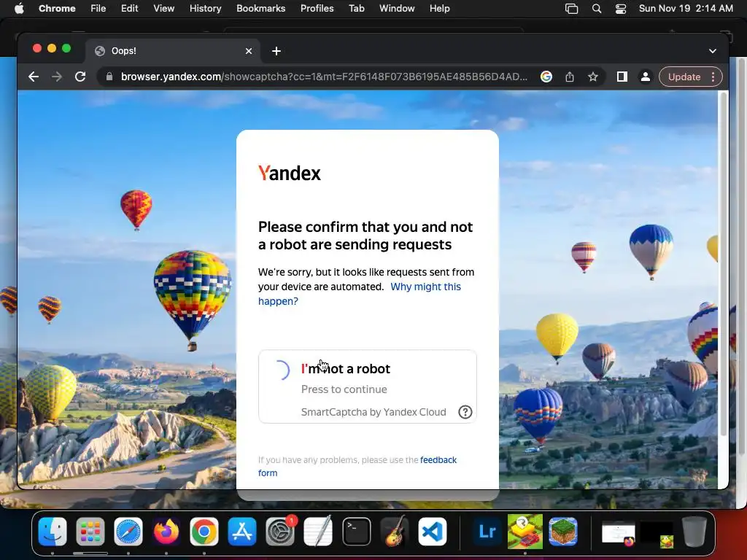Screen dimensions: 747x560
Task: Open GarageBand from the Dock
Action: [395, 532]
